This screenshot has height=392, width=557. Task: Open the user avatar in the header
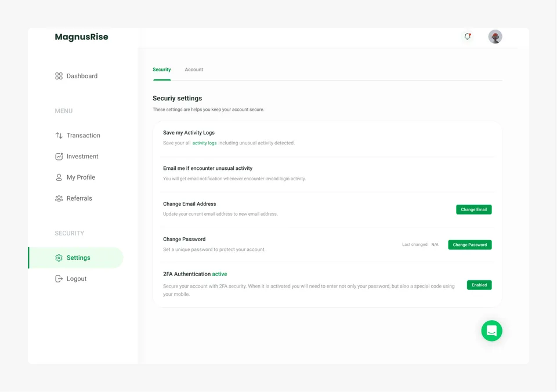point(495,37)
